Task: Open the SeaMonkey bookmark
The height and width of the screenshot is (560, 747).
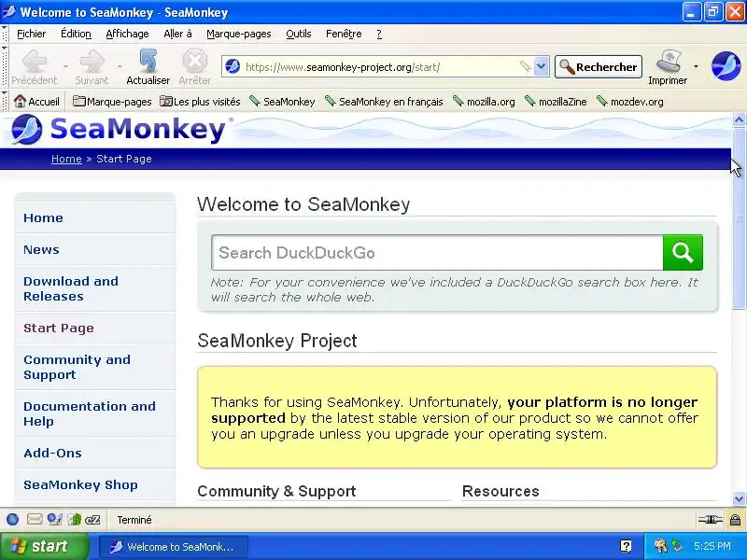Action: coord(282,102)
